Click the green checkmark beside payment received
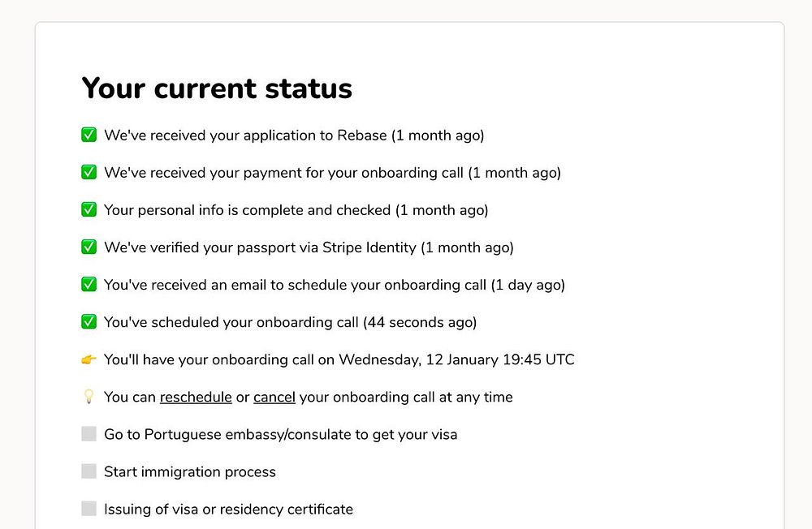Image resolution: width=812 pixels, height=529 pixels. coord(89,173)
